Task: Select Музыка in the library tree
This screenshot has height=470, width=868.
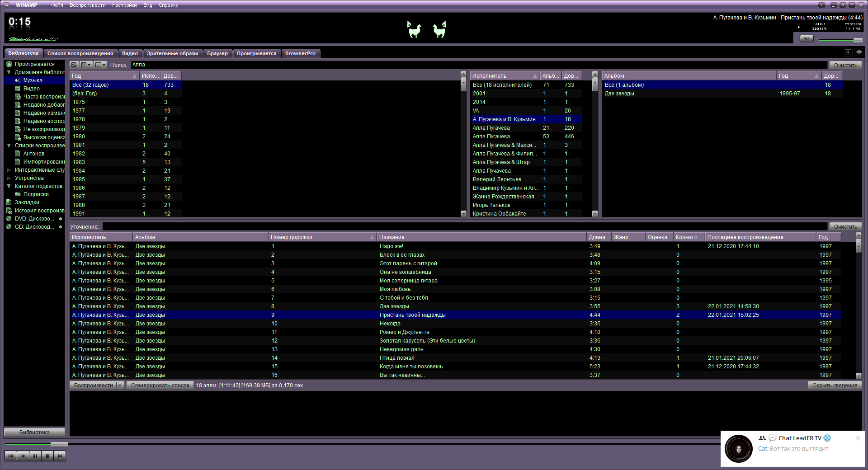Action: [33, 80]
